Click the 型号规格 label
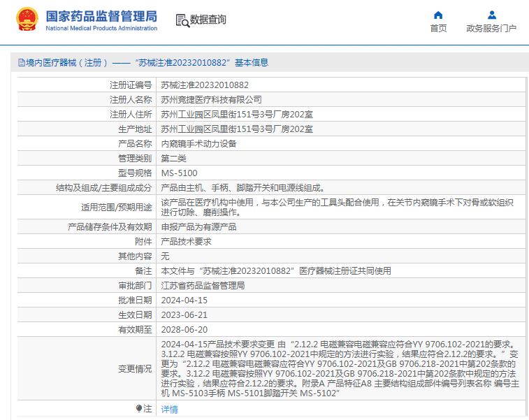Screen dimensions: 529x420 pyautogui.click(x=135, y=173)
